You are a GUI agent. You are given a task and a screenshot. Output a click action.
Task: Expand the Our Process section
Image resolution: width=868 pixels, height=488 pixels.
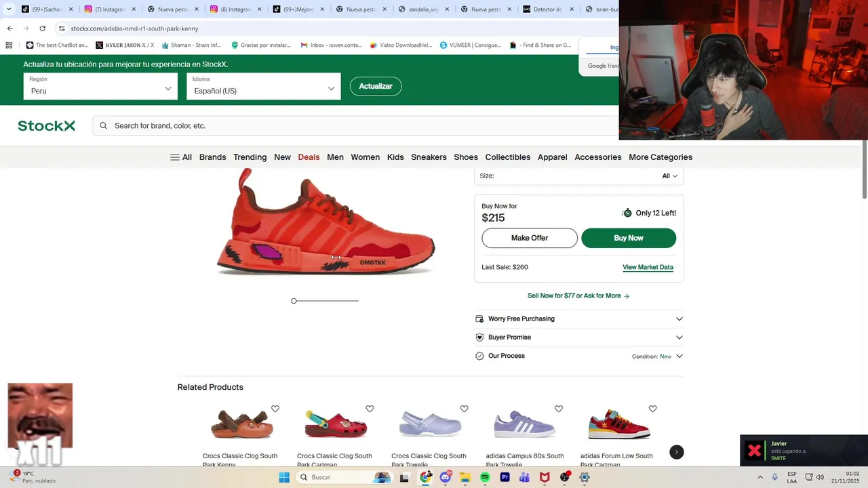pos(579,356)
